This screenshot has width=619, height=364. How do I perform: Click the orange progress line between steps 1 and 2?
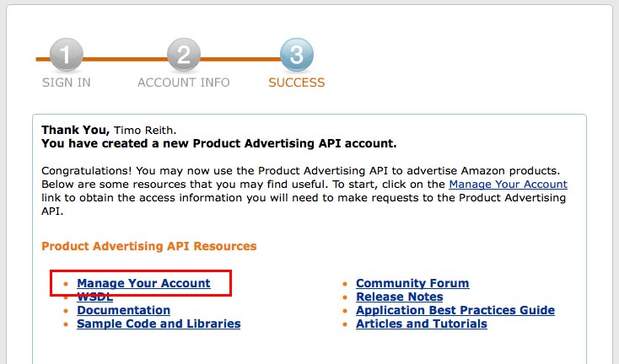(x=125, y=59)
